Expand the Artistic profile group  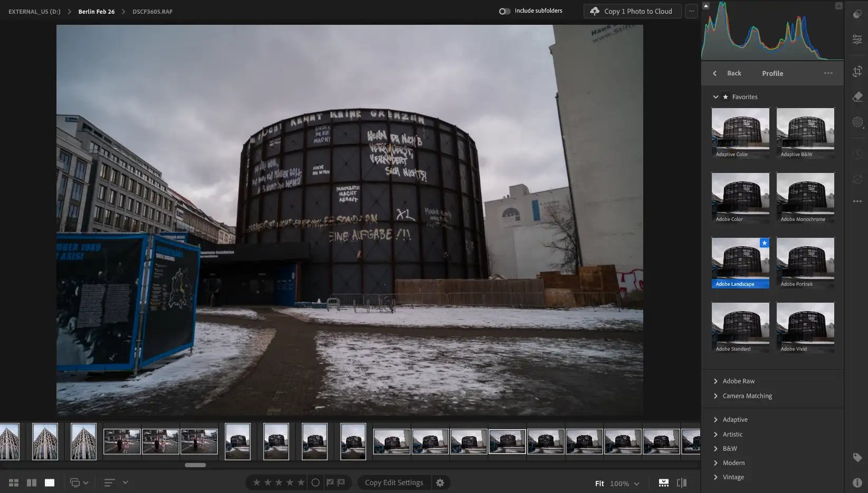click(x=716, y=434)
